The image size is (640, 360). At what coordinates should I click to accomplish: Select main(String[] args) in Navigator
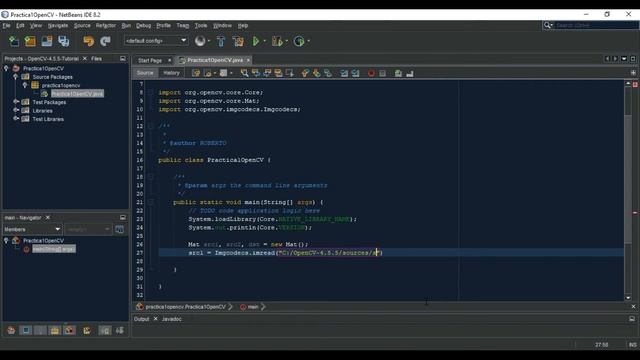click(x=53, y=249)
